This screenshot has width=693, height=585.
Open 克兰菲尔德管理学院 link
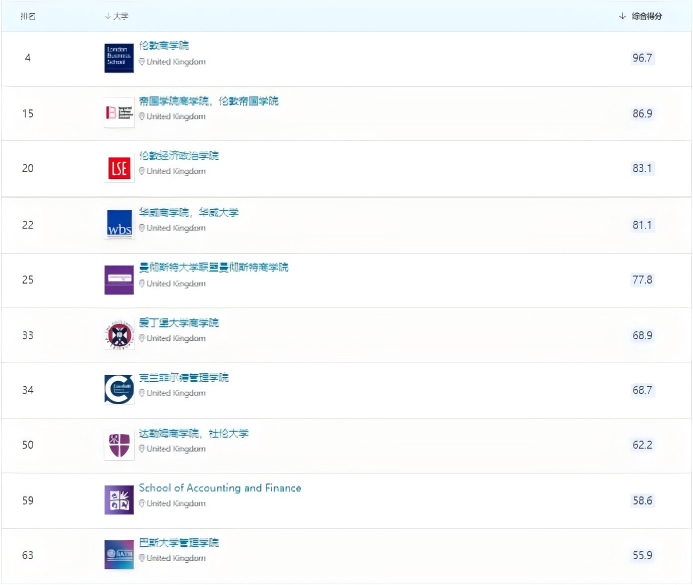tap(184, 378)
